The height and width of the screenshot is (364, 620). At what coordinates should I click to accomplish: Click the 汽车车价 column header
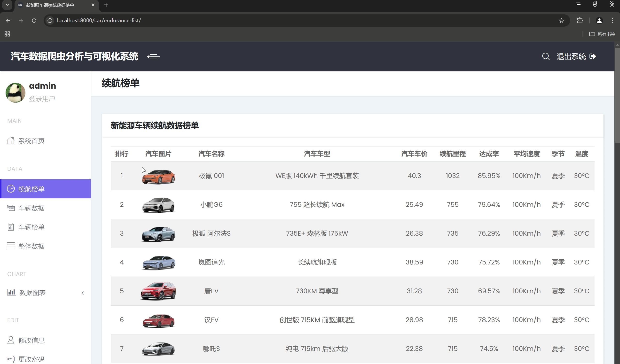click(x=414, y=154)
